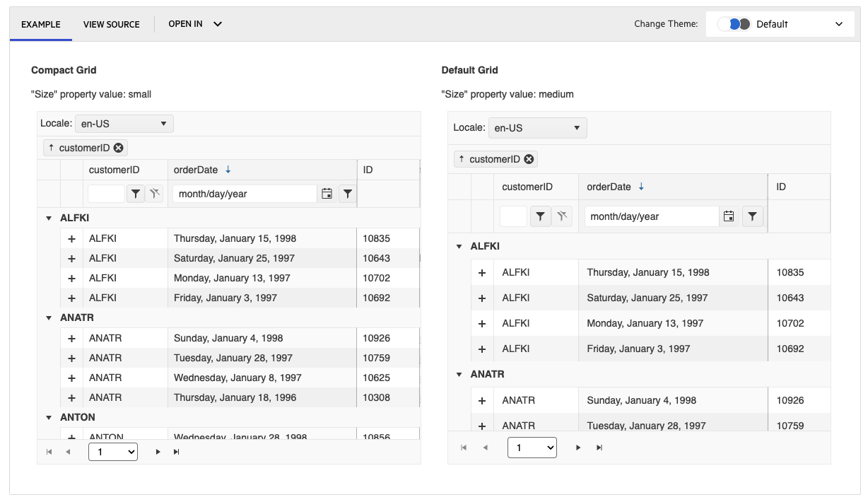Focus customerID filter input in Default Grid

click(x=513, y=216)
